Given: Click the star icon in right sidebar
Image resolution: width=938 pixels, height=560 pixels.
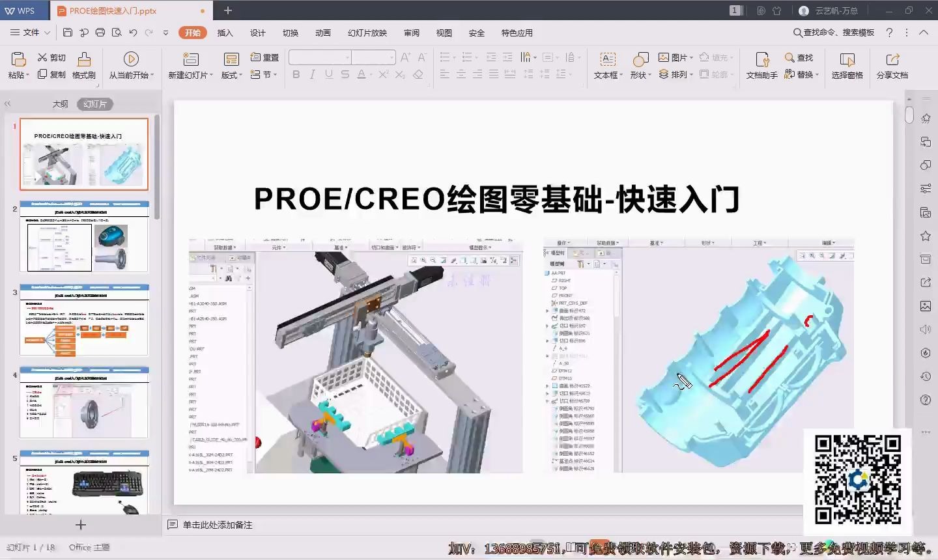Looking at the screenshot, I should point(926,236).
